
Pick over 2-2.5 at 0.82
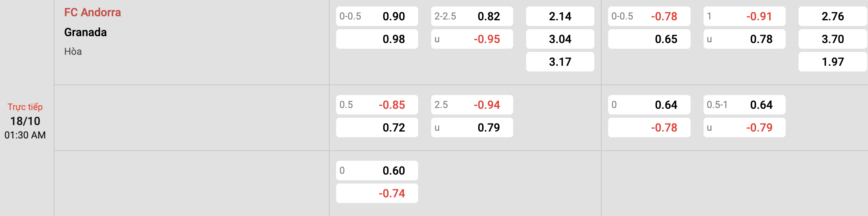click(472, 16)
